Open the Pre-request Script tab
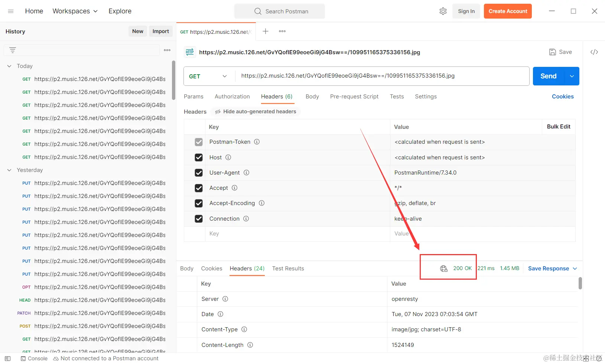The image size is (605, 364). pos(354,97)
